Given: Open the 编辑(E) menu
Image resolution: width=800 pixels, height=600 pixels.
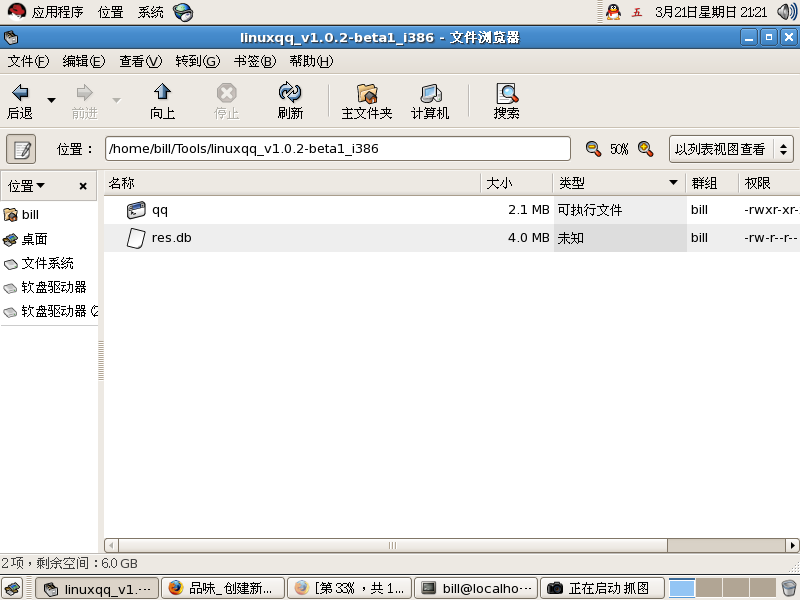Looking at the screenshot, I should click(x=84, y=61).
